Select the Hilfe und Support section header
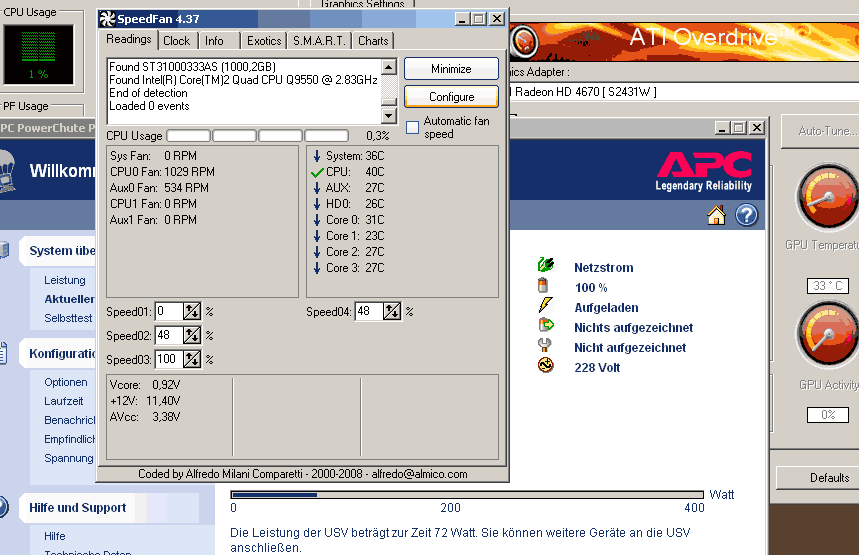Image resolution: width=859 pixels, height=555 pixels. pos(77,508)
